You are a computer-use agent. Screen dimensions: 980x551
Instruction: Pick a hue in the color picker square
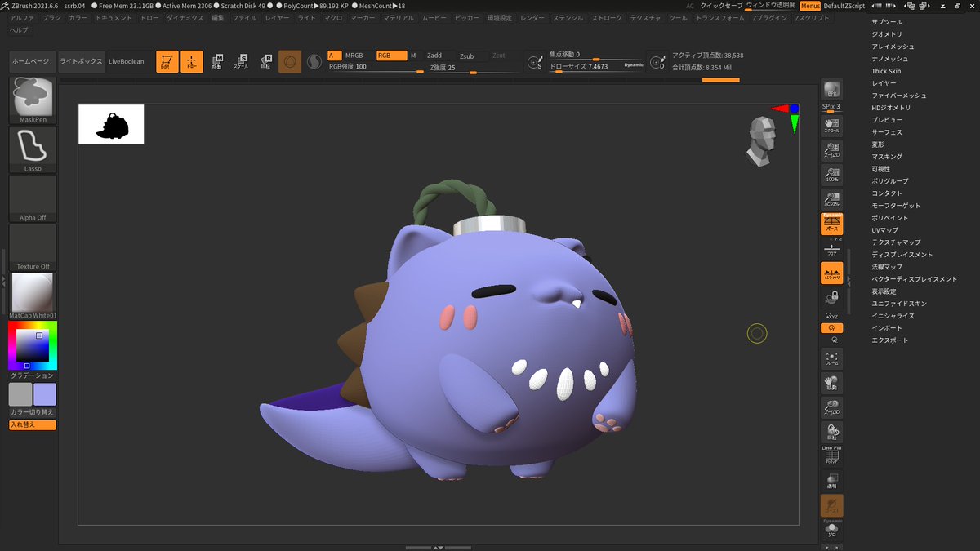pos(33,345)
